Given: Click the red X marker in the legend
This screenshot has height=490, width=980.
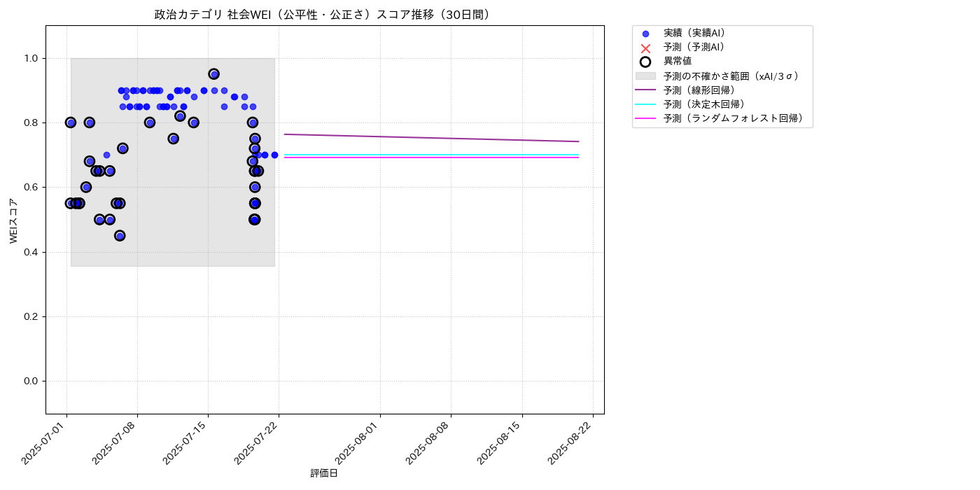Looking at the screenshot, I should click(645, 48).
